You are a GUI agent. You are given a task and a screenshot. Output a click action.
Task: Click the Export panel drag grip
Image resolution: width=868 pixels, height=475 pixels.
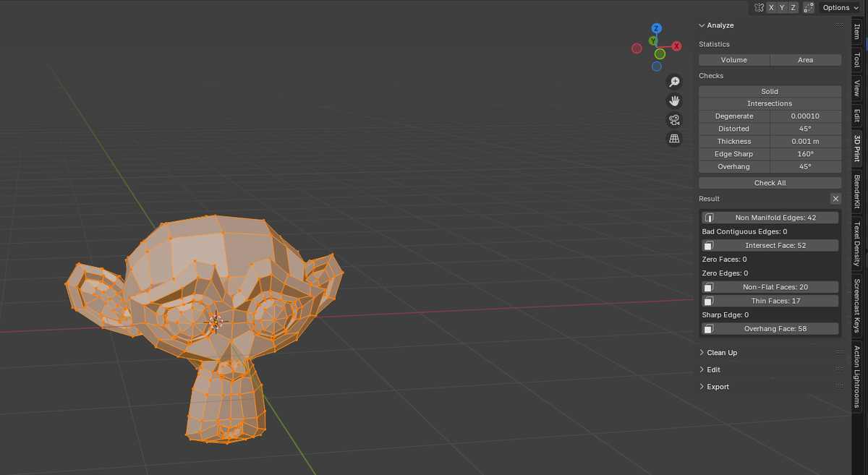[840, 386]
